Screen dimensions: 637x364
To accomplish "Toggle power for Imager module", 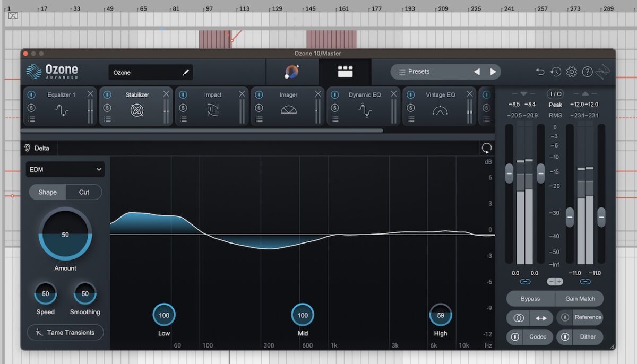I will coord(259,95).
